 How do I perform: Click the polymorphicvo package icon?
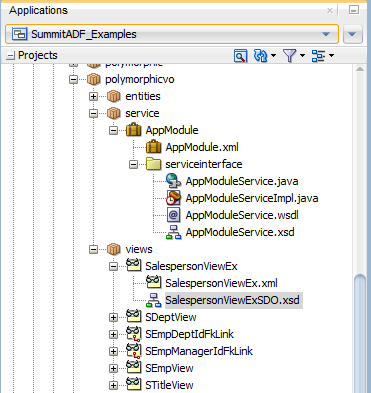(x=94, y=79)
